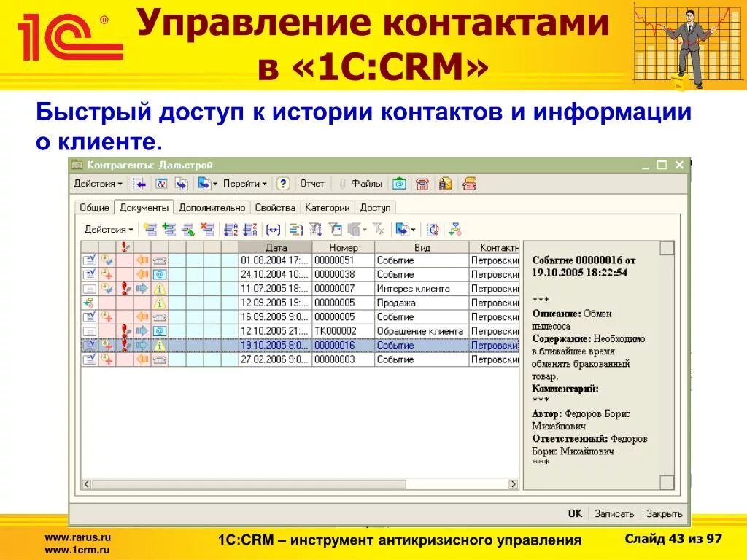
Task: Click the reread/refresh form icon in top toolbar
Action: click(x=161, y=184)
